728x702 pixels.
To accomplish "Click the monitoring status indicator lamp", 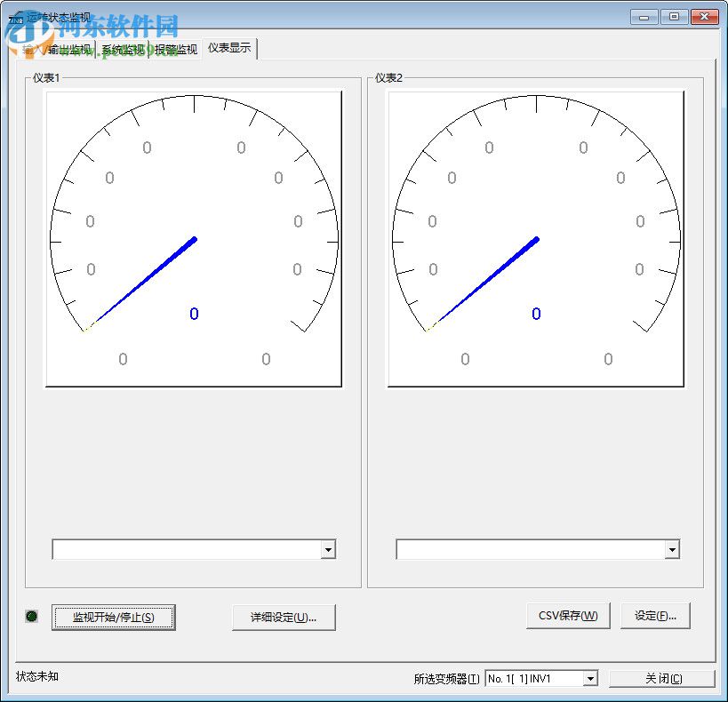I will (x=30, y=615).
